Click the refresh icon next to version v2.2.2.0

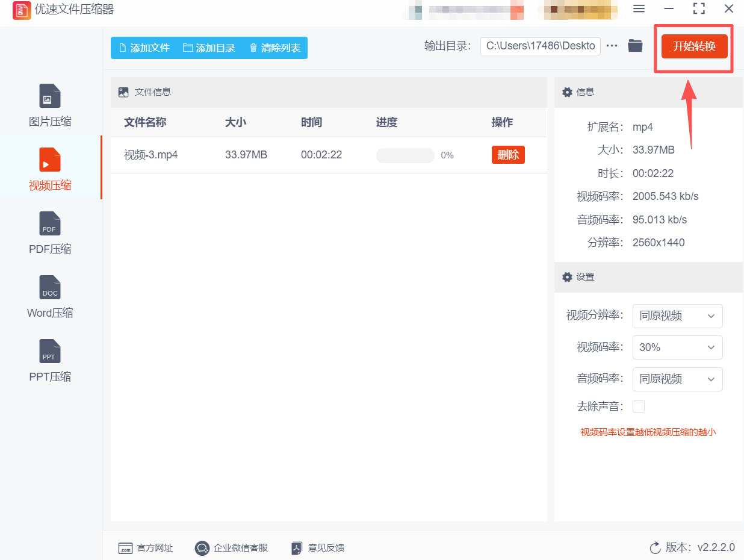(656, 548)
